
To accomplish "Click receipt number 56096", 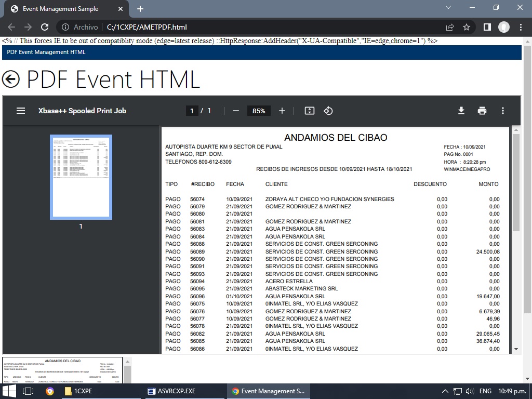I will [197, 296].
